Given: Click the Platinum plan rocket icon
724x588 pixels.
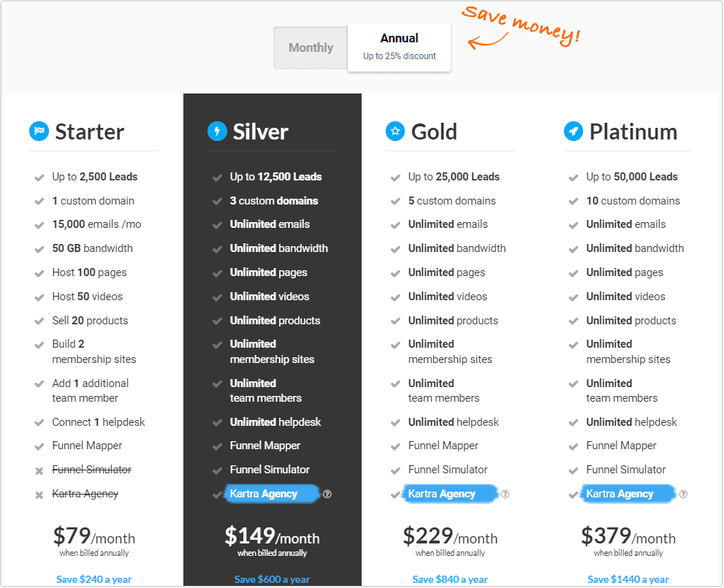Looking at the screenshot, I should [x=573, y=131].
